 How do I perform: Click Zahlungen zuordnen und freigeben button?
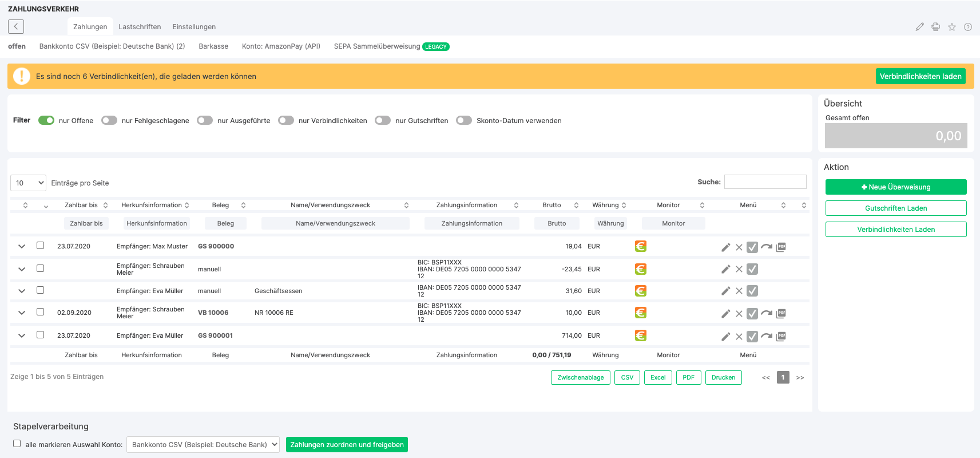[347, 445]
